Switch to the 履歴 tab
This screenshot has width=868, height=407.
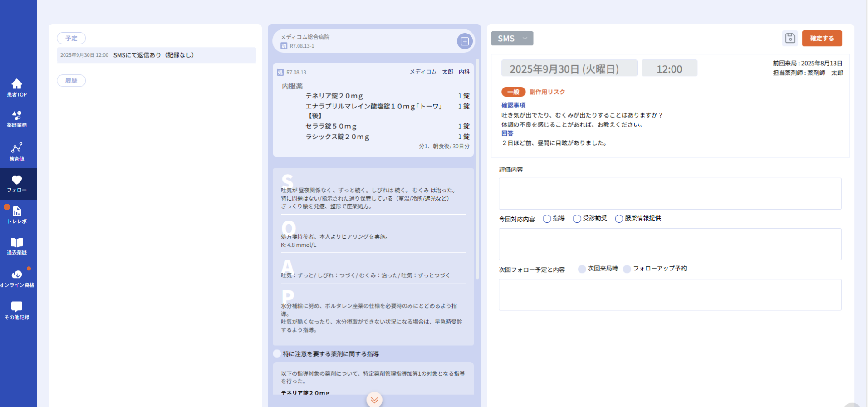point(71,80)
